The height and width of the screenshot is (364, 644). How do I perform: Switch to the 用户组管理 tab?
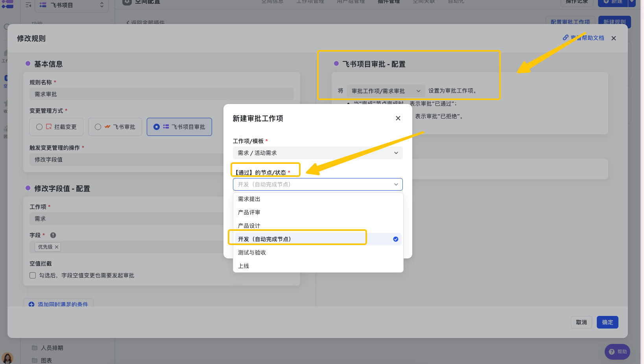[351, 2]
